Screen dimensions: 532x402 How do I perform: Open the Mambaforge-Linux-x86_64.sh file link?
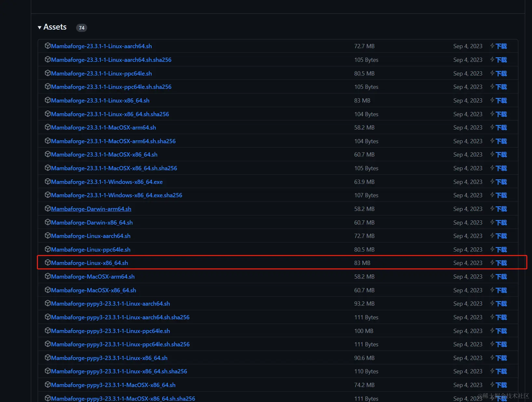point(89,263)
